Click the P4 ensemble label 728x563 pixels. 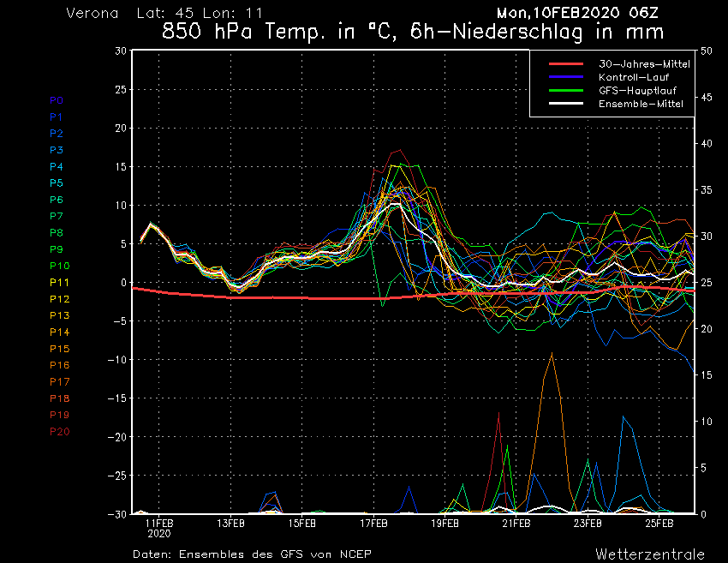tap(57, 167)
